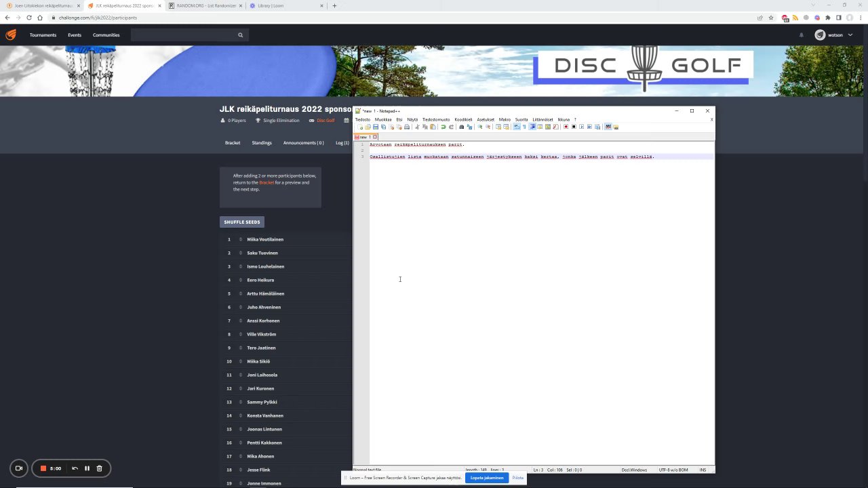
Task: Follow the orange Bracket link in info box
Action: click(267, 182)
